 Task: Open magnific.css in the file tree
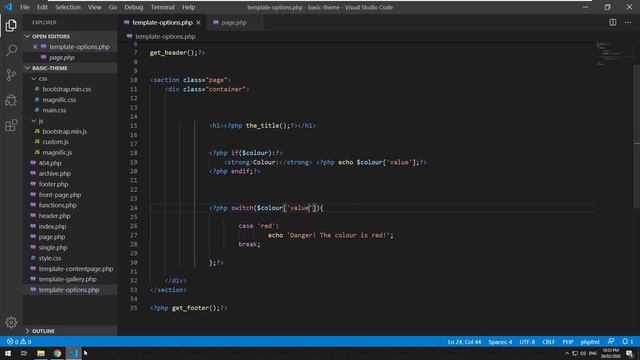coord(59,100)
